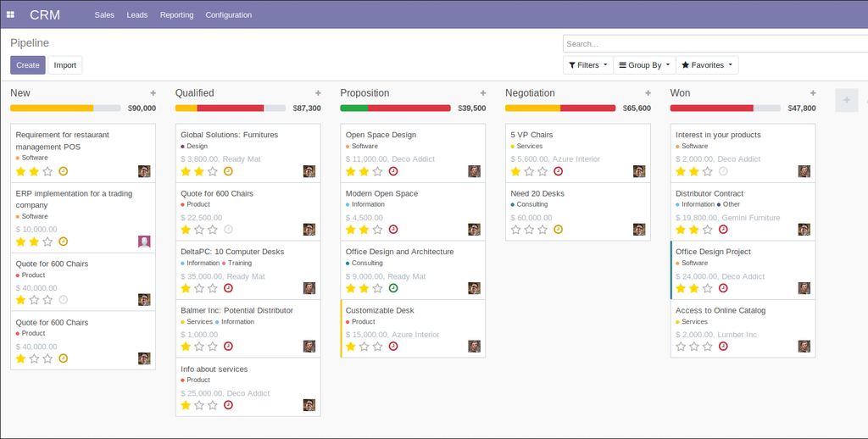Add a new pipeline stage column
The height and width of the screenshot is (439, 868).
847,100
